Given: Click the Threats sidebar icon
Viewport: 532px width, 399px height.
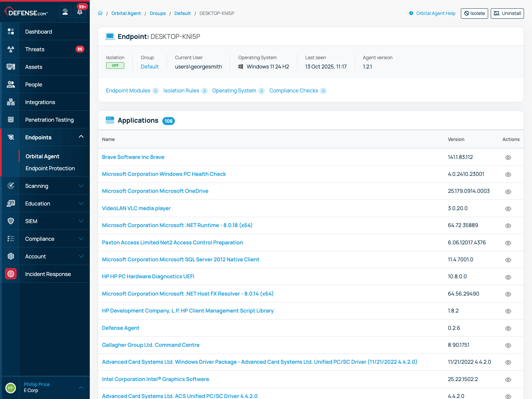Looking at the screenshot, I should tap(11, 49).
